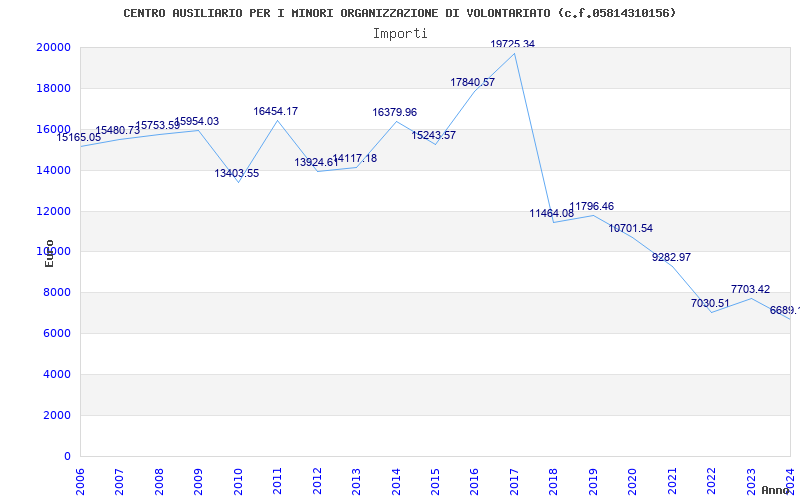This screenshot has width=800, height=500.
Task: Click x-axis year label 2018
Action: [554, 481]
